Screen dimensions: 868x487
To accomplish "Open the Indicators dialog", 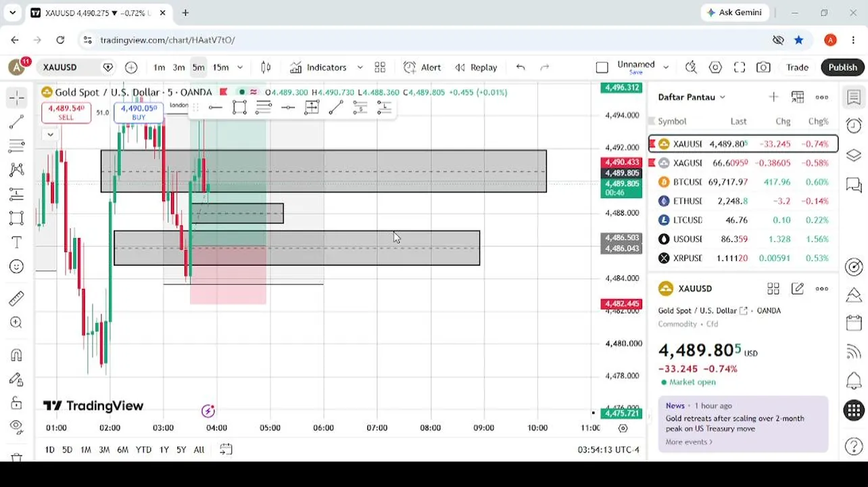I will point(318,67).
